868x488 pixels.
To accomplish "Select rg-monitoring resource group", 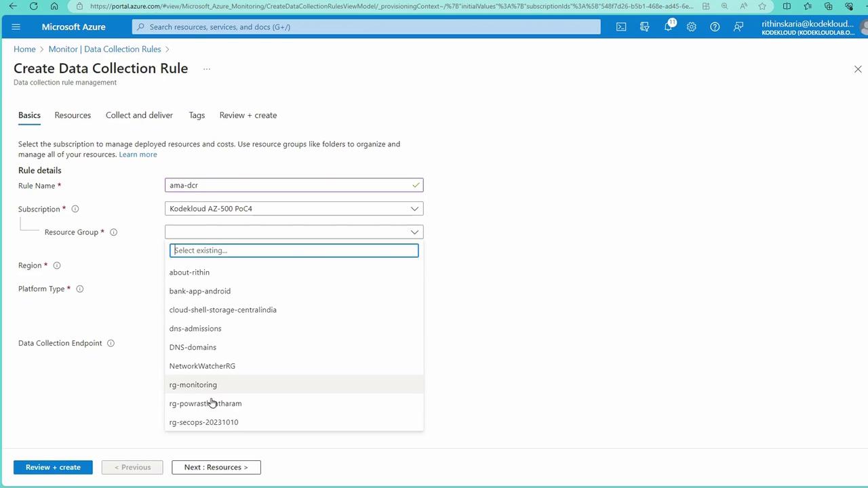I will click(x=294, y=385).
